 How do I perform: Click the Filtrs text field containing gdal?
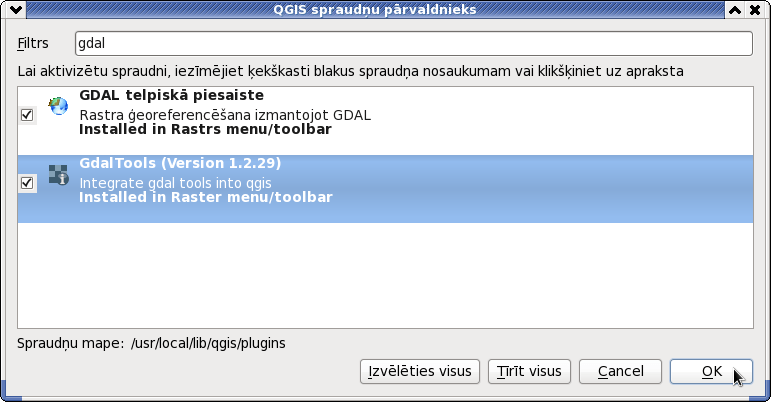coord(414,43)
